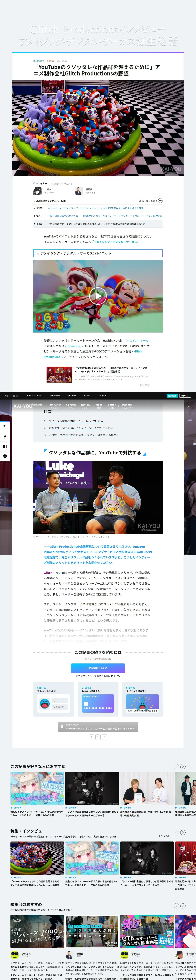196x980 pixels.
Task: Select Series nav tab
Action: [x=112, y=406]
